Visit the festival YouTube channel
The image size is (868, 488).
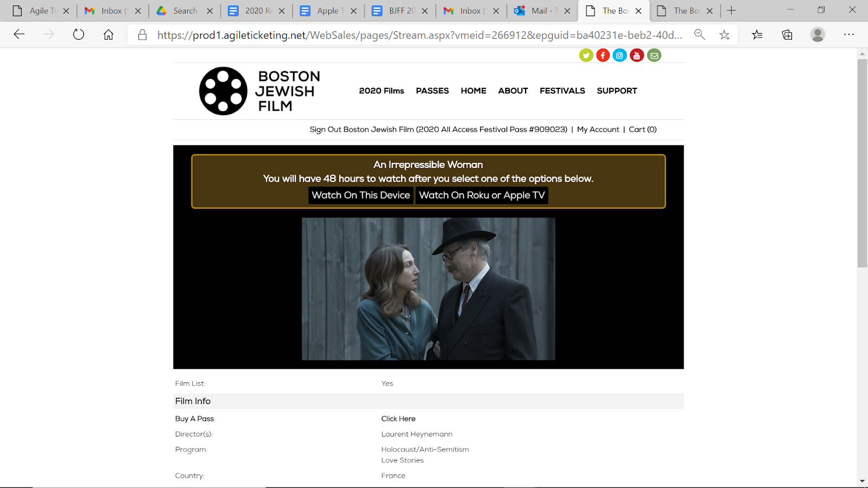pyautogui.click(x=637, y=55)
